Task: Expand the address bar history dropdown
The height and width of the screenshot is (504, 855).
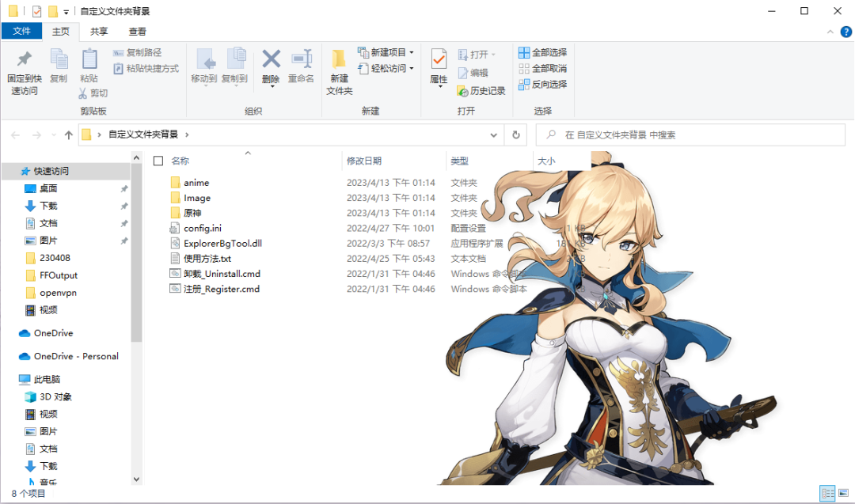Action: click(493, 135)
